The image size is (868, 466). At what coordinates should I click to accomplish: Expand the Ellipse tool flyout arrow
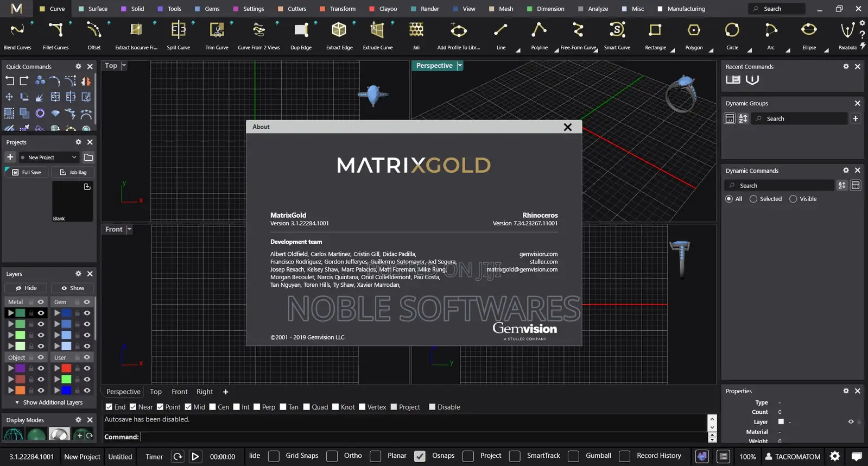pyautogui.click(x=826, y=50)
